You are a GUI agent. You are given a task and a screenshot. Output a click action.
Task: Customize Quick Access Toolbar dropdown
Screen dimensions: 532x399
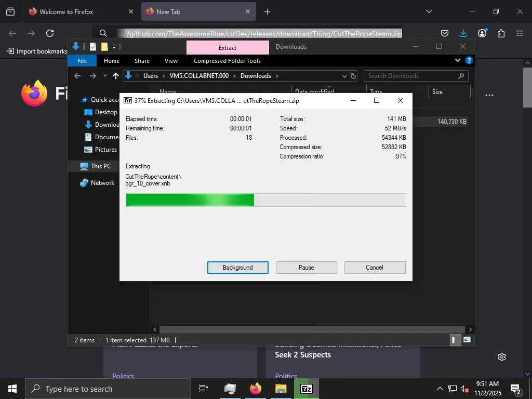[114, 47]
